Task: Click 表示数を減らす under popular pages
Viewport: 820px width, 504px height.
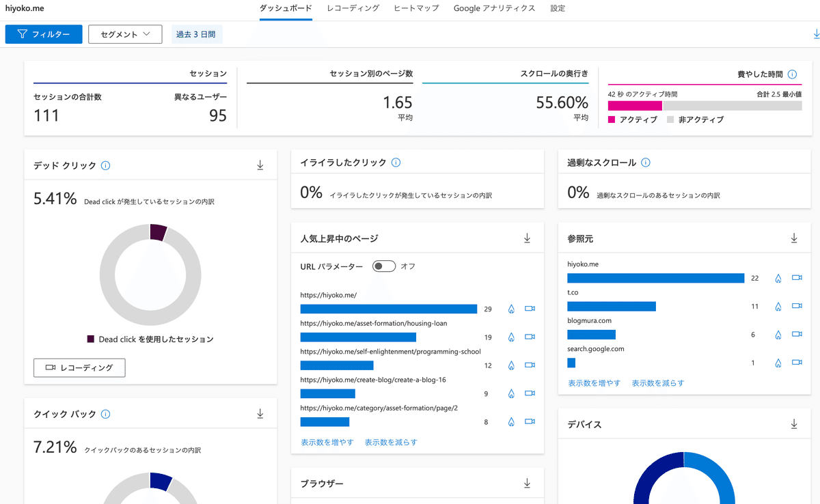Action: (x=391, y=443)
